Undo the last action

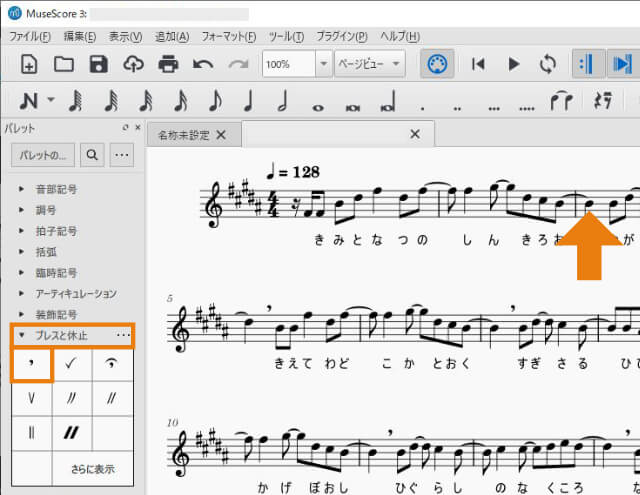click(x=203, y=64)
